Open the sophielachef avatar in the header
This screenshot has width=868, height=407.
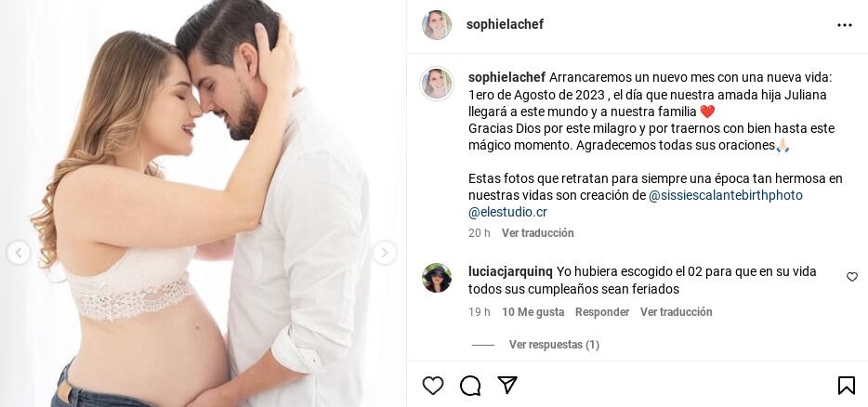click(x=437, y=25)
